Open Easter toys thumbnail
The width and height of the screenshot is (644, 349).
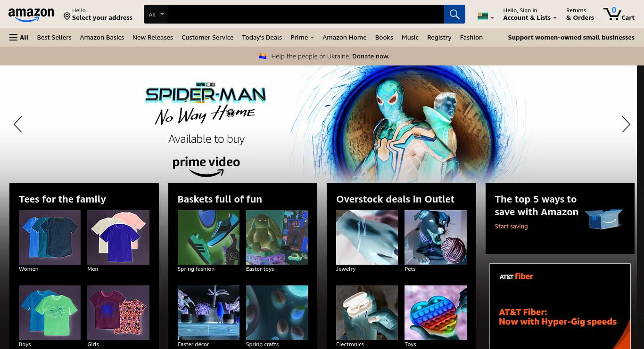point(277,237)
